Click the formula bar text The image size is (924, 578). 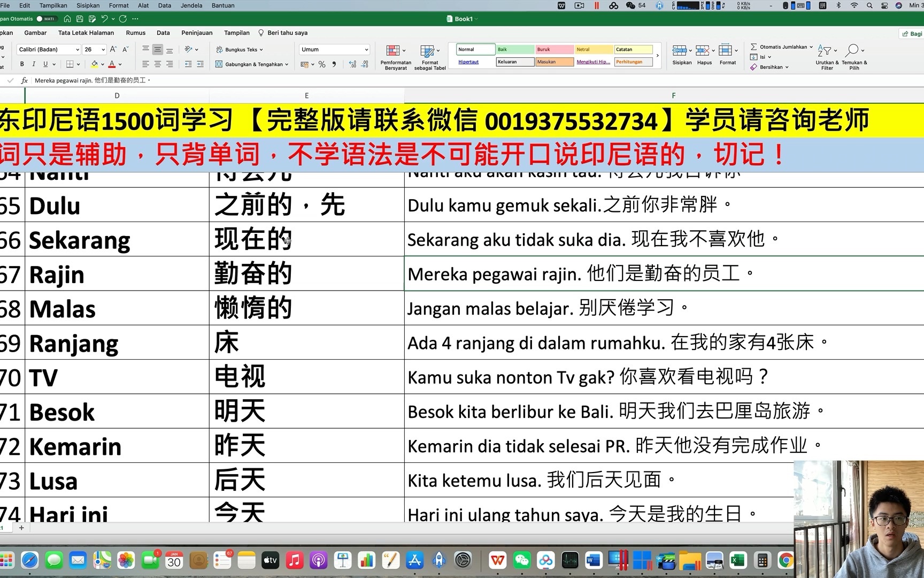pos(93,80)
